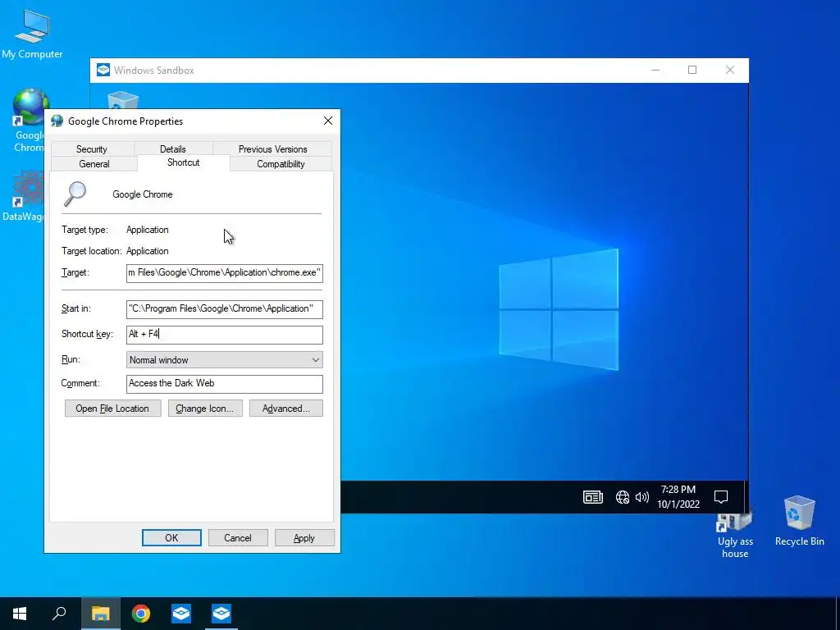The height and width of the screenshot is (630, 840).
Task: Click 'Google Chrome' name in dialog
Action: click(143, 194)
